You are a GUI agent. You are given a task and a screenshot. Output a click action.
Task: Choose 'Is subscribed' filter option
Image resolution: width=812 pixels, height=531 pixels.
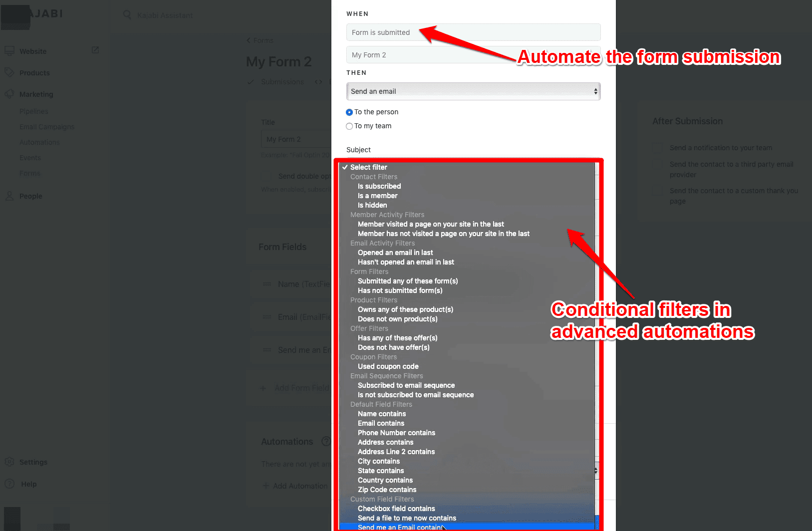[379, 186]
